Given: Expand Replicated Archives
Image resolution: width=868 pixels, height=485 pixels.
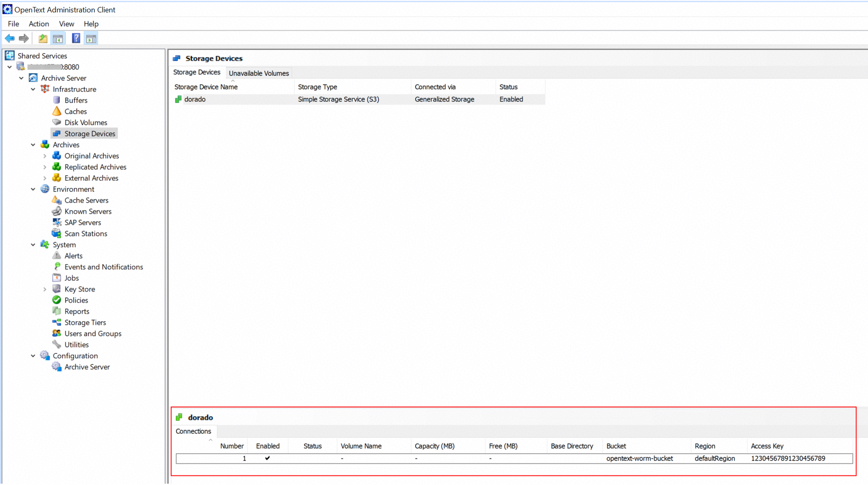Looking at the screenshot, I should click(45, 167).
